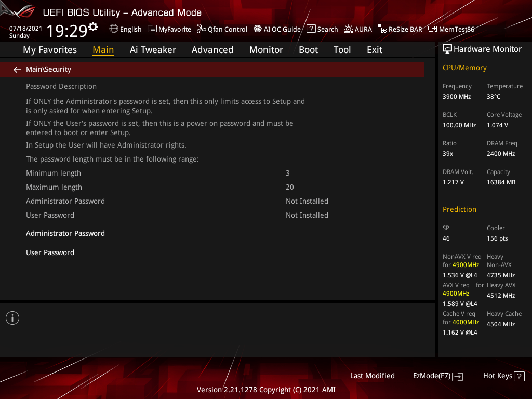The height and width of the screenshot is (399, 532).
Task: Switch to the Ai Tweaker tab
Action: coord(153,49)
